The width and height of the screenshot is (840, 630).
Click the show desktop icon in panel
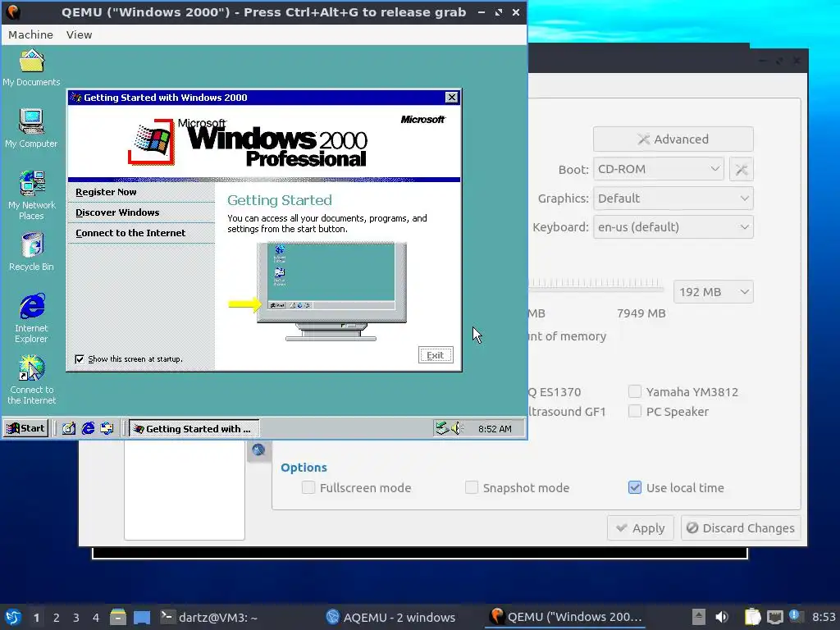coord(142,617)
